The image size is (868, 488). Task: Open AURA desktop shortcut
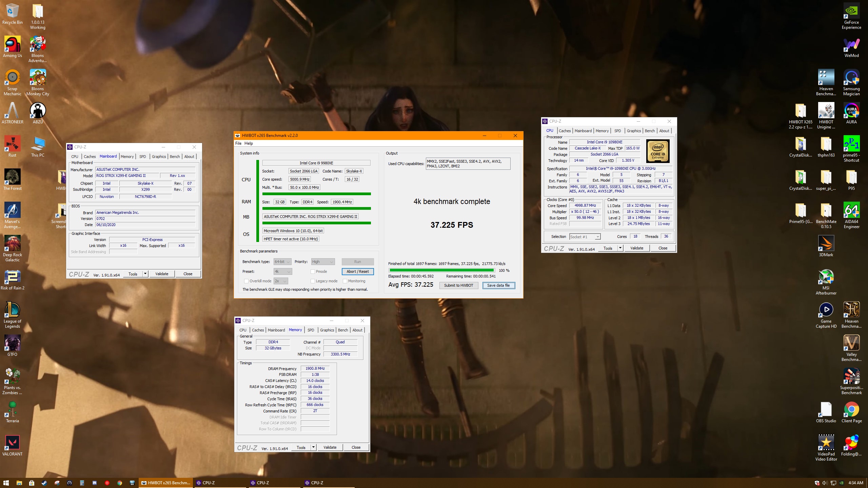851,113
